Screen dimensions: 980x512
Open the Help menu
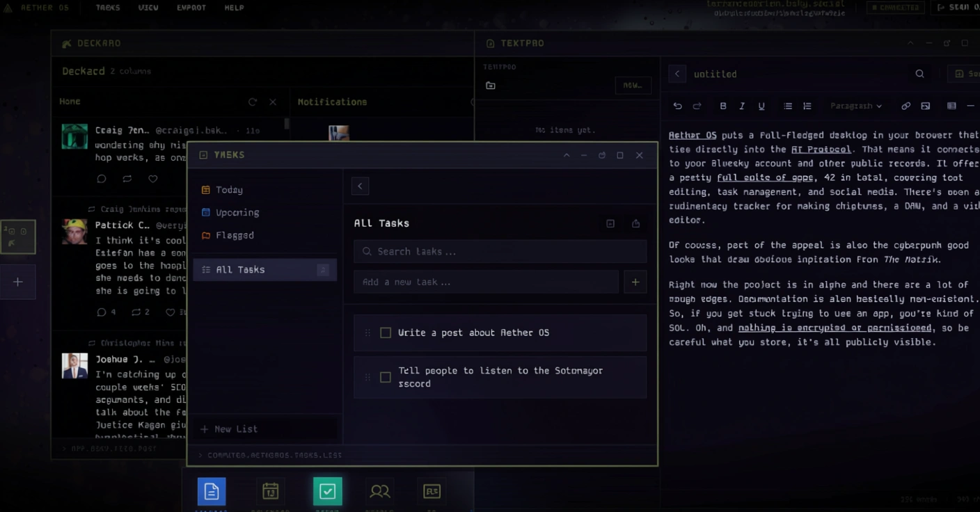click(x=234, y=8)
